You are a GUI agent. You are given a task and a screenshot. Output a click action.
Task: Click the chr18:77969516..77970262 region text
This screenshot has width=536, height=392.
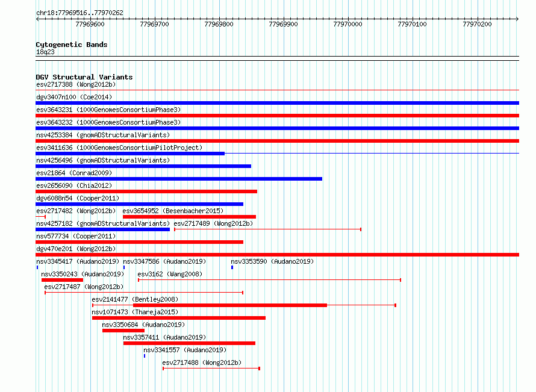click(79, 13)
